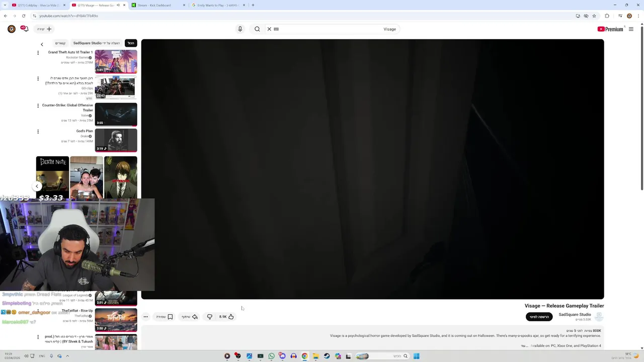Click the YouTube search magnifier button
This screenshot has height=362, width=644.
tap(257, 29)
